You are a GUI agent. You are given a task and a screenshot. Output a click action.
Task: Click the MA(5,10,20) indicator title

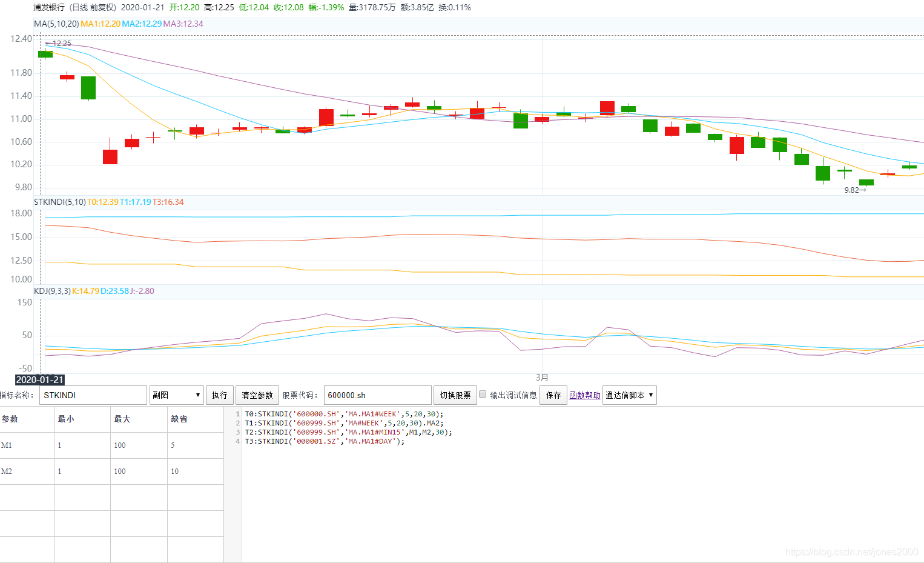pos(56,24)
